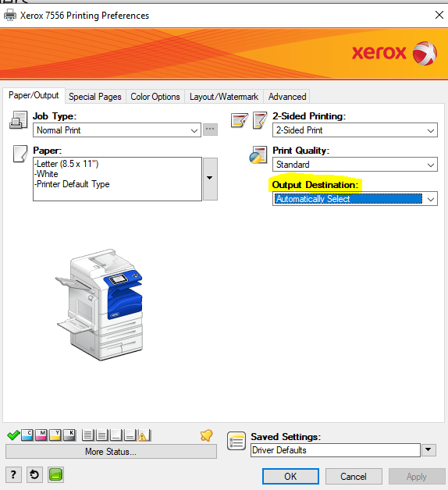Open the Print Quality dropdown
This screenshot has width=448, height=490.
[x=355, y=165]
